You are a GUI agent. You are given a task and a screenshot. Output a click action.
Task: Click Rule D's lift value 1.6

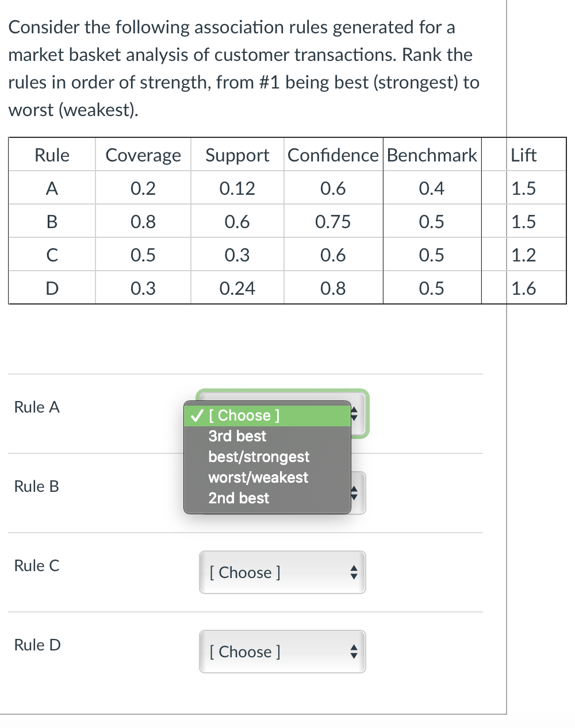(523, 288)
